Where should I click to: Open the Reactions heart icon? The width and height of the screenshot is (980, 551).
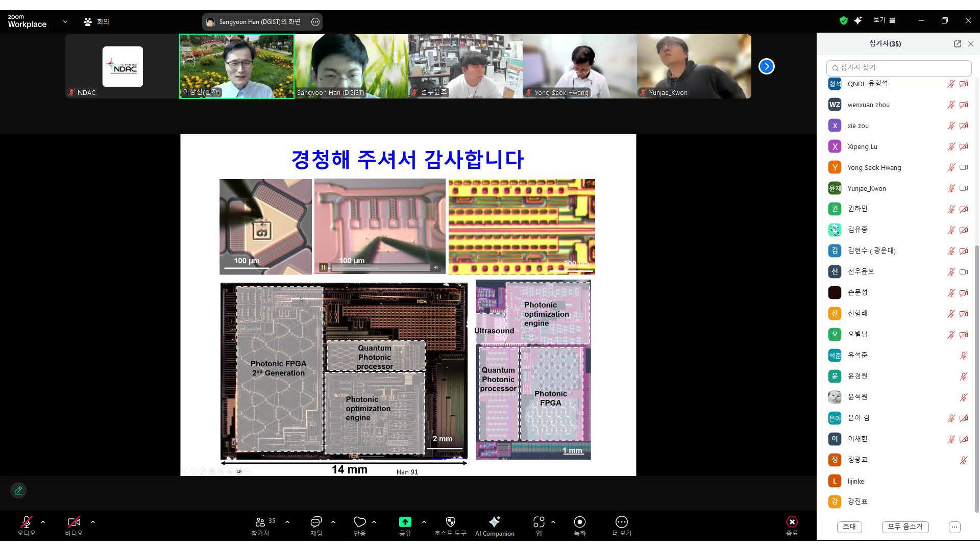(x=360, y=521)
